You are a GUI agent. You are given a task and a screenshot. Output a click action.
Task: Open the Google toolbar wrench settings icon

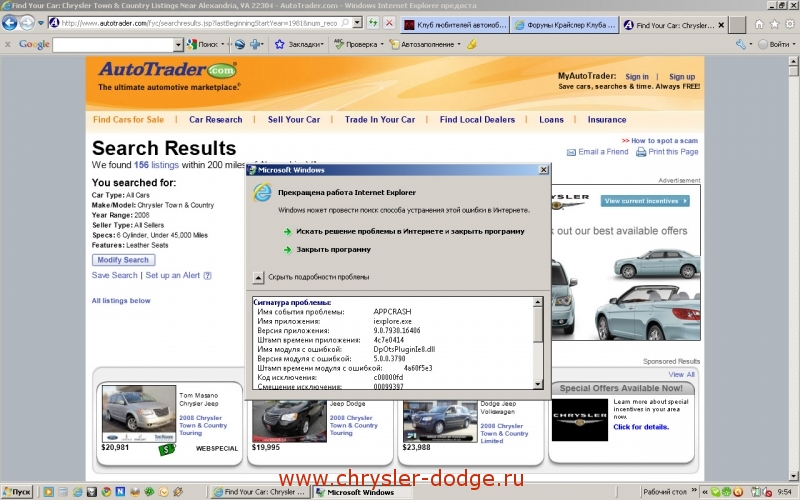tap(741, 44)
